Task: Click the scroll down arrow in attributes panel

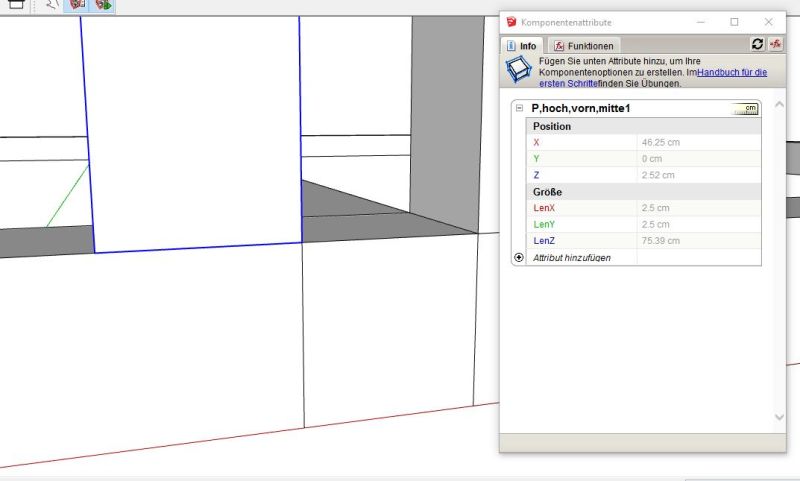Action: [780, 417]
